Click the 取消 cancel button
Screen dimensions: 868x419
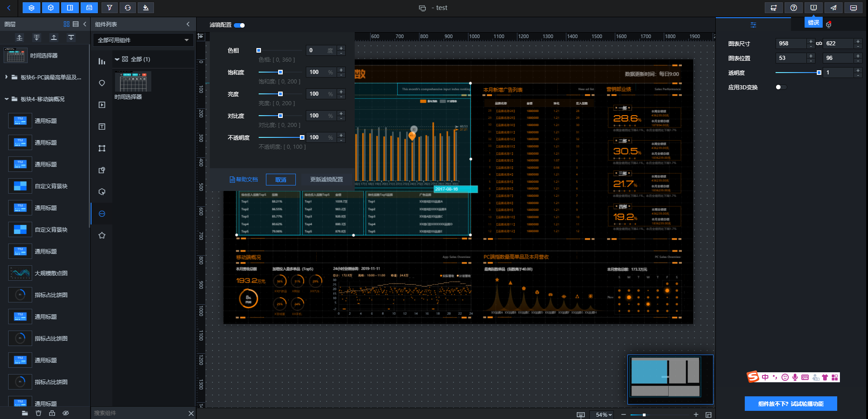pyautogui.click(x=281, y=180)
